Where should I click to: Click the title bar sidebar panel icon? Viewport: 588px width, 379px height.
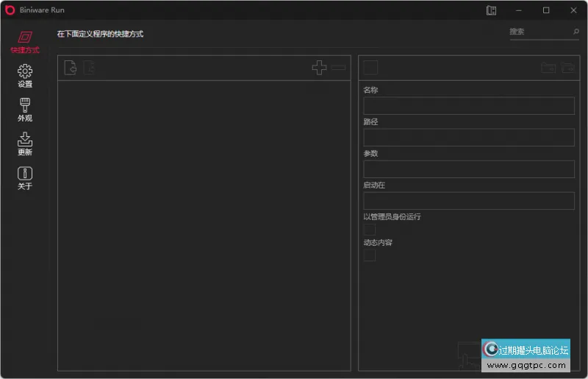click(x=492, y=10)
